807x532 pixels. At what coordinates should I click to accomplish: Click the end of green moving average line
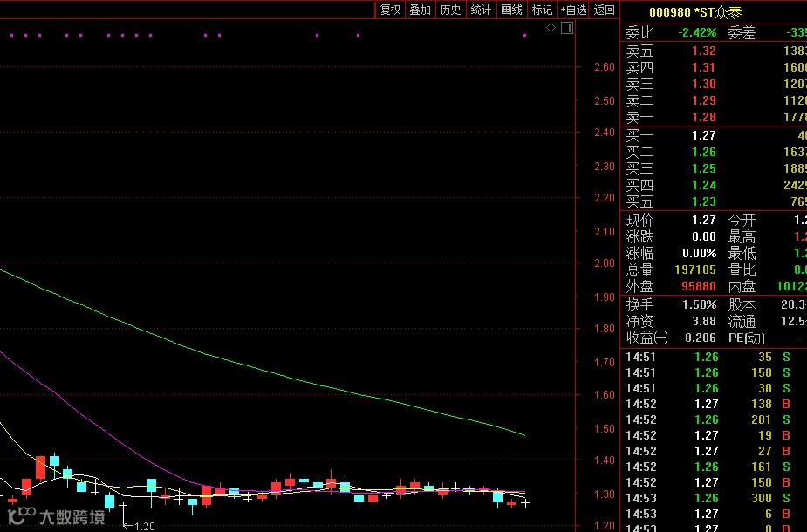tap(524, 435)
